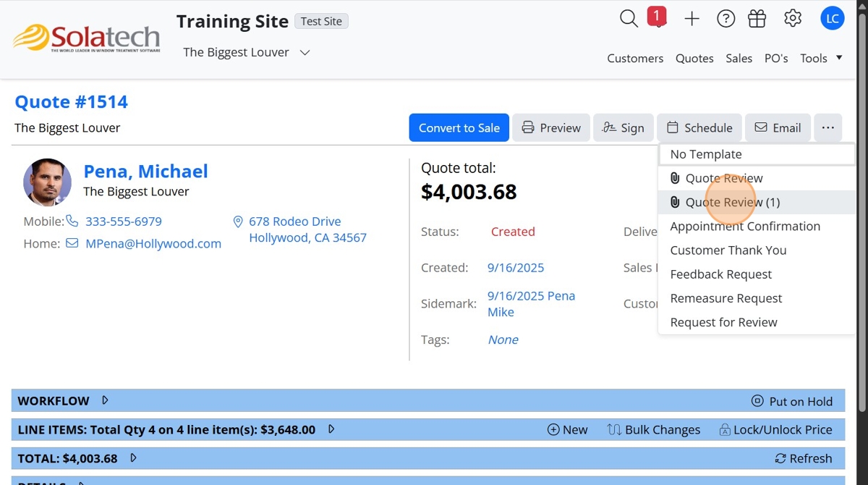The image size is (868, 485).
Task: Click the envelope icon beside Home email
Action: click(x=72, y=243)
